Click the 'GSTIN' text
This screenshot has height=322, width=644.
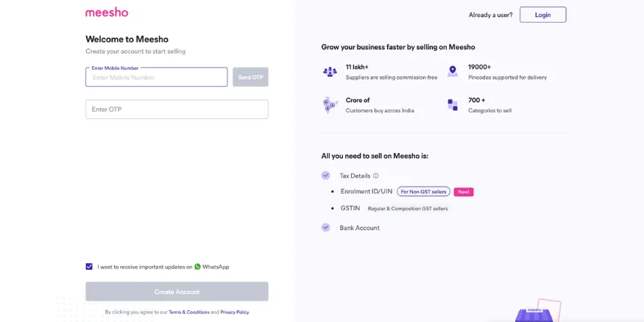(x=350, y=208)
